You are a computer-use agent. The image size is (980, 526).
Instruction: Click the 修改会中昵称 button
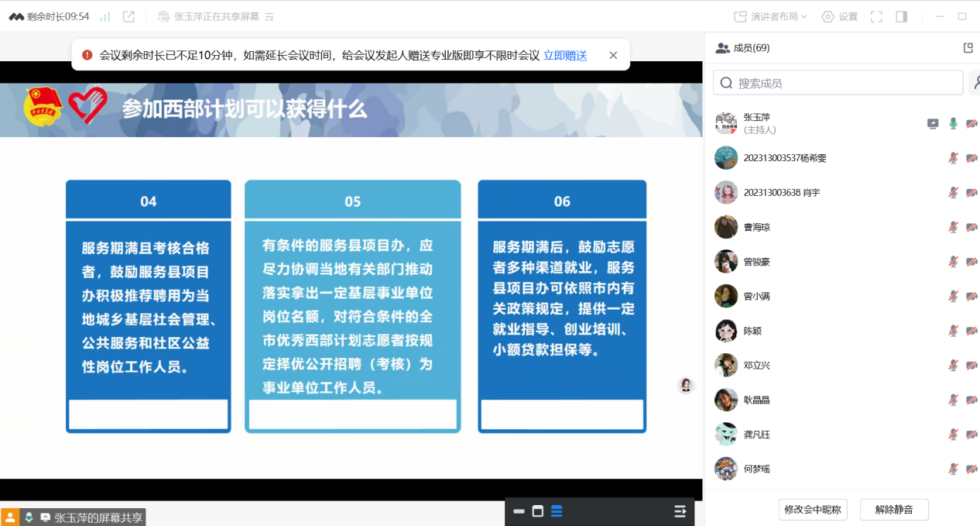click(813, 509)
